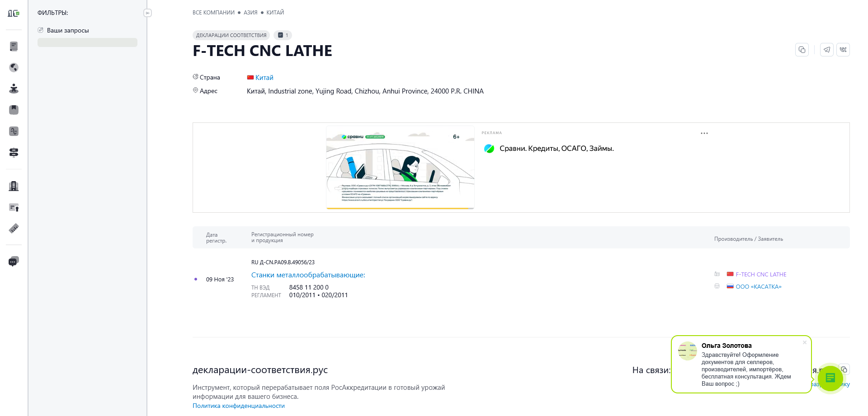Open ad options three-dots menu
The height and width of the screenshot is (416, 868).
coord(704,133)
